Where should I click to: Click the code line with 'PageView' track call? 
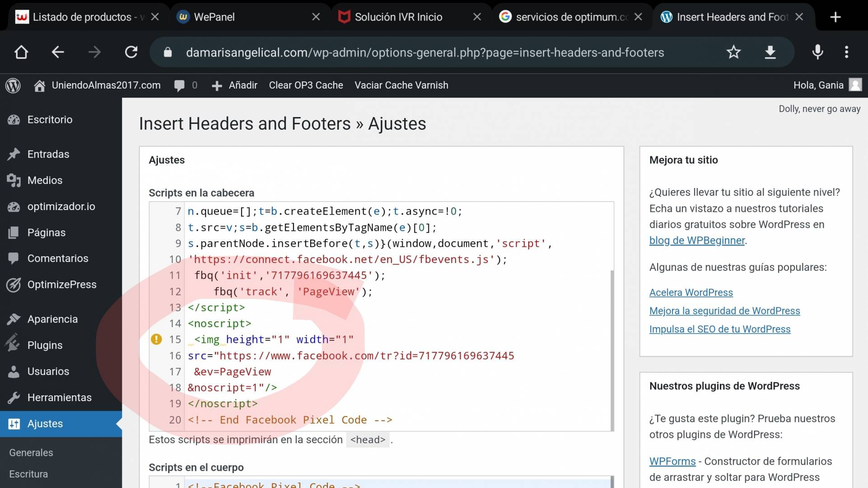pos(293,292)
